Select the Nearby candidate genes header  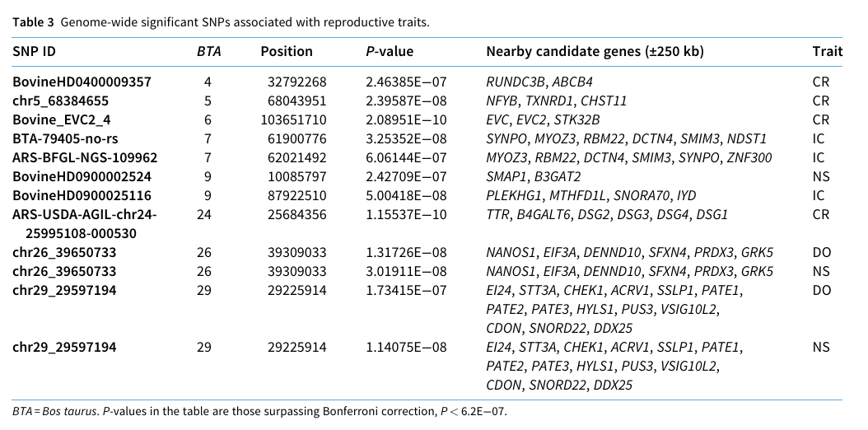pos(595,51)
